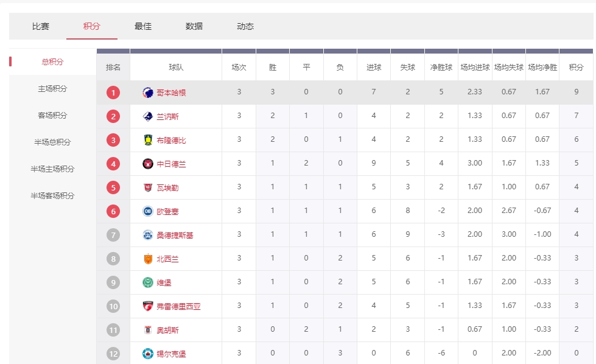This screenshot has height=364, width=596.
Task: Click the 积分 column header
Action: (x=576, y=68)
